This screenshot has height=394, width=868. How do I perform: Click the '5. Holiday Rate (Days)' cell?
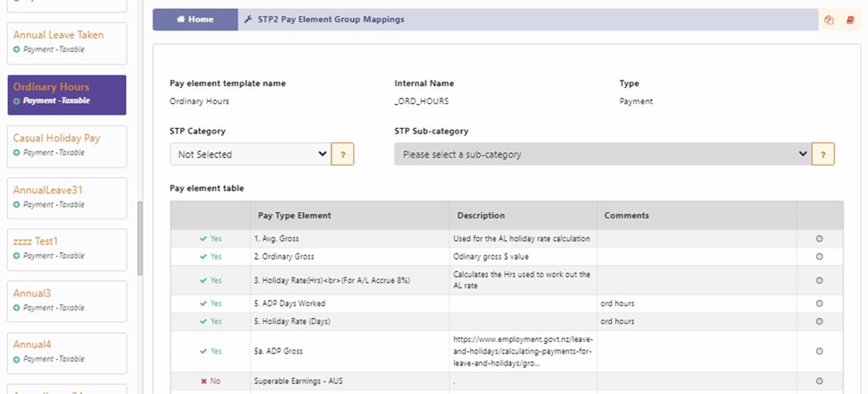point(350,321)
